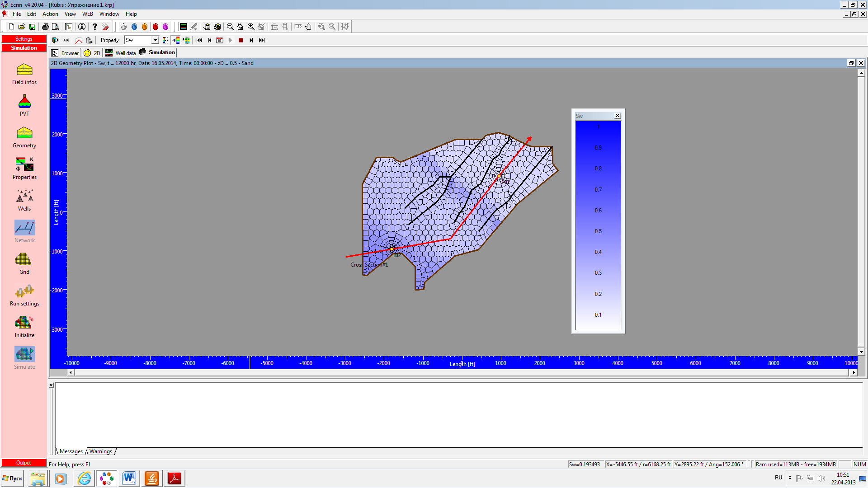Click the Output button at sidebar bottom
Image resolution: width=868 pixels, height=488 pixels.
pyautogui.click(x=24, y=463)
